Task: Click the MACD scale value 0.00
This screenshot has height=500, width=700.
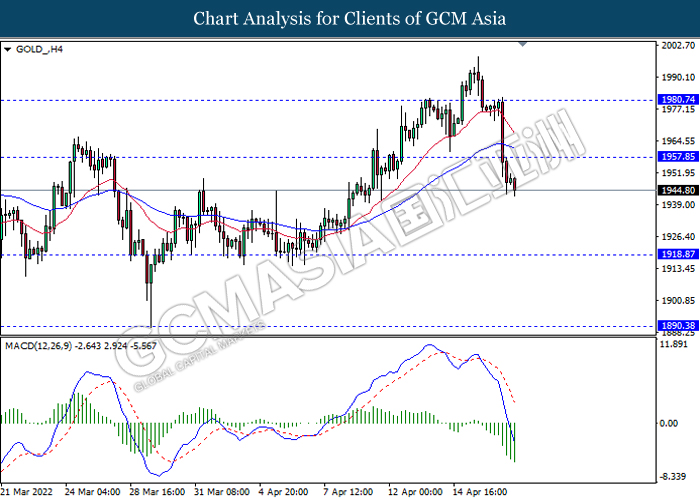Action: click(668, 423)
